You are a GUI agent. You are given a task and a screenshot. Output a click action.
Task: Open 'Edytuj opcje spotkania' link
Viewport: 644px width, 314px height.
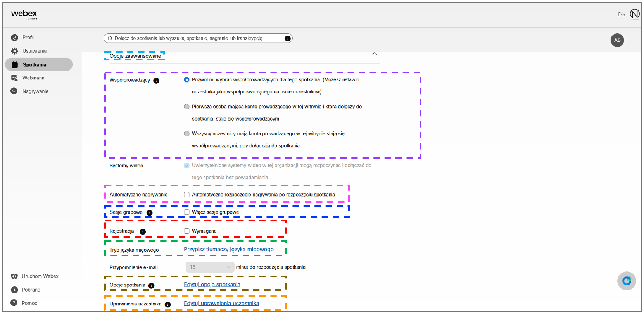click(212, 285)
